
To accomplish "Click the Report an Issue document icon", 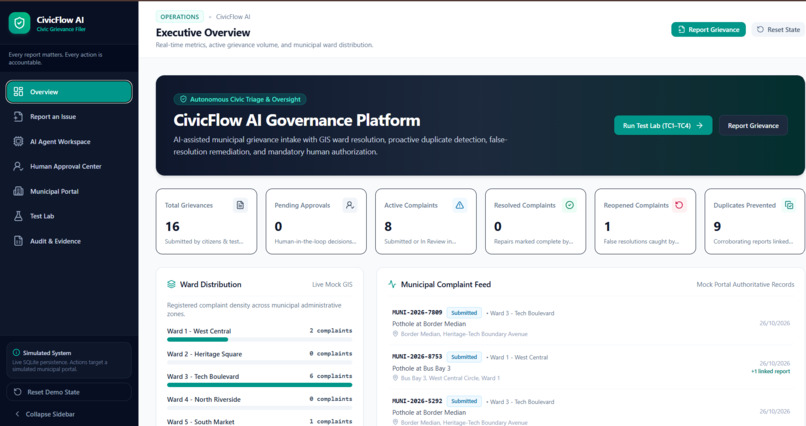I will [x=19, y=117].
